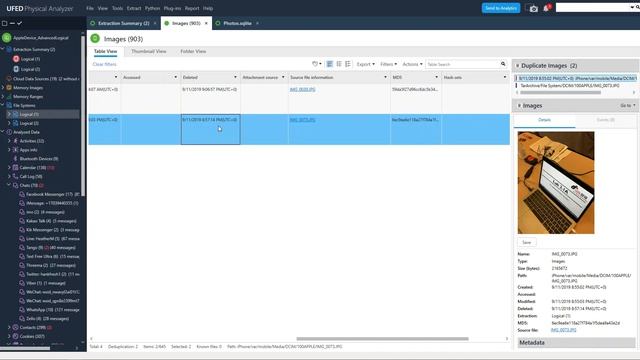Open the Tools menu
Viewport: 640px width, 360px height.
(118, 8)
